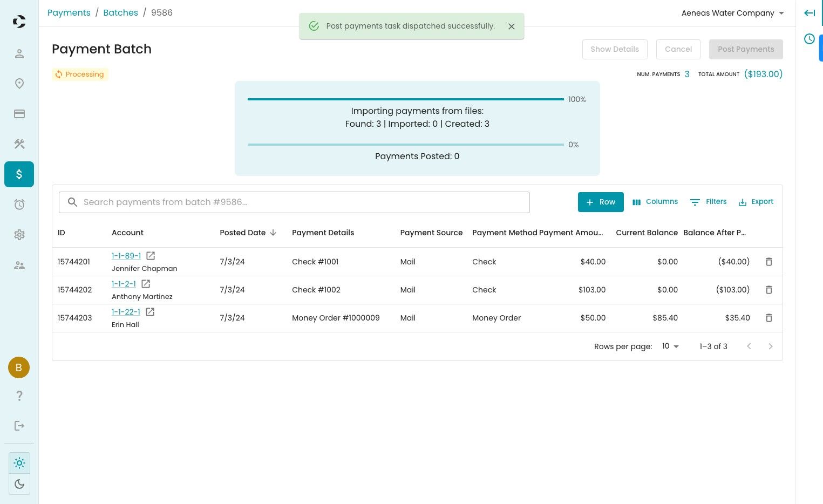Open the alarm clock icon in sidebar
Viewport: 823px width, 504px height.
[x=19, y=205]
